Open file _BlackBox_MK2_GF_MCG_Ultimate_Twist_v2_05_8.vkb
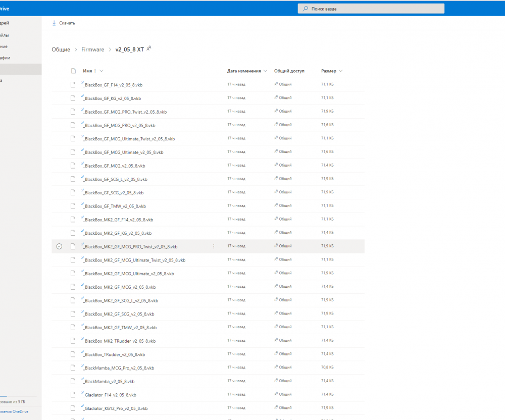 click(x=134, y=260)
